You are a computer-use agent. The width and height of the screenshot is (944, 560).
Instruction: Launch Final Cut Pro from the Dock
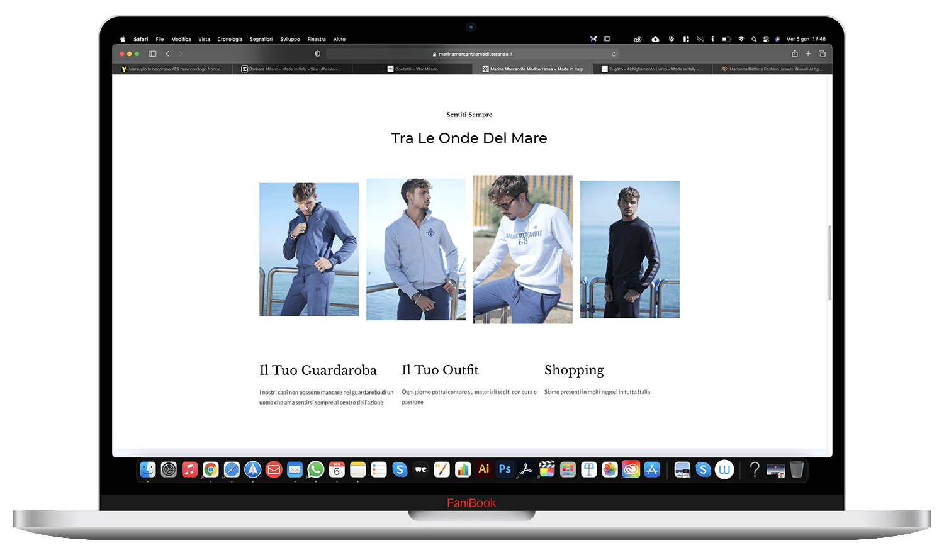pos(547,469)
